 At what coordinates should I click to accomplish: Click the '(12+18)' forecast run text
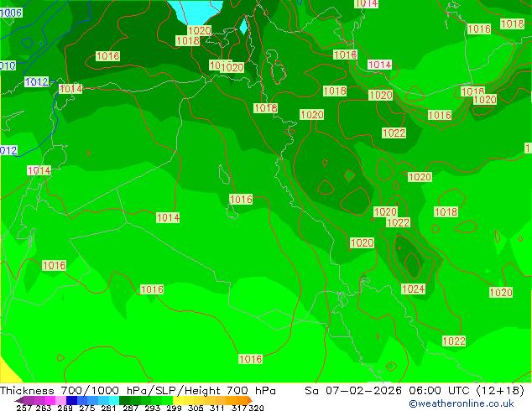point(500,390)
